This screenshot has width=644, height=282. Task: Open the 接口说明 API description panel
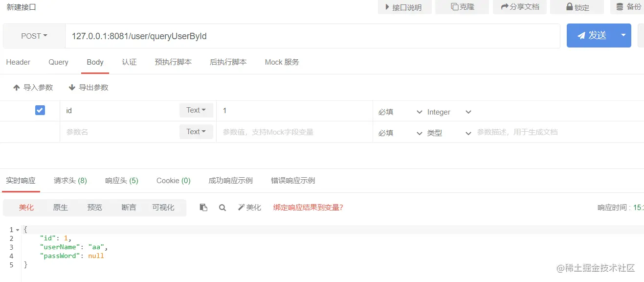coord(404,7)
